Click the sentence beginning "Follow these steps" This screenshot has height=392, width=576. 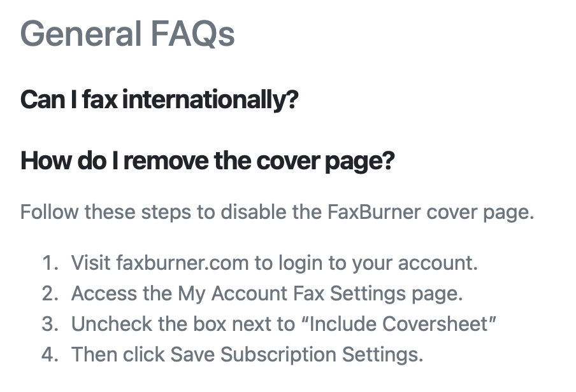(x=277, y=212)
